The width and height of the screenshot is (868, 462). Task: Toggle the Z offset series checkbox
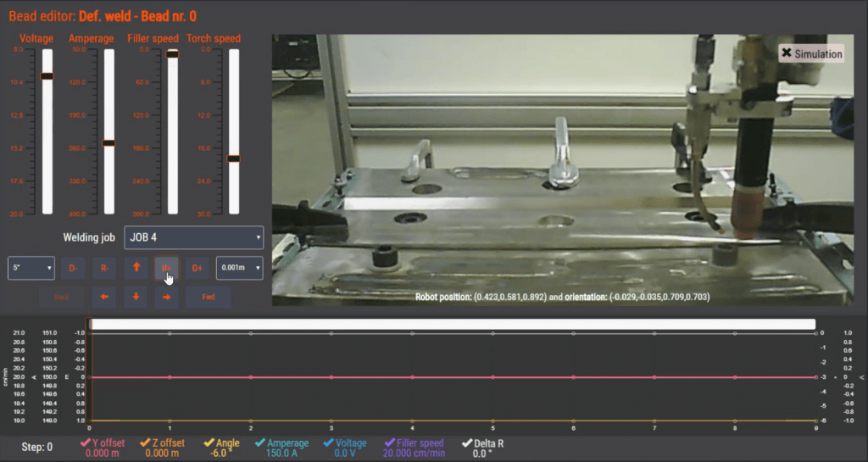pos(145,443)
